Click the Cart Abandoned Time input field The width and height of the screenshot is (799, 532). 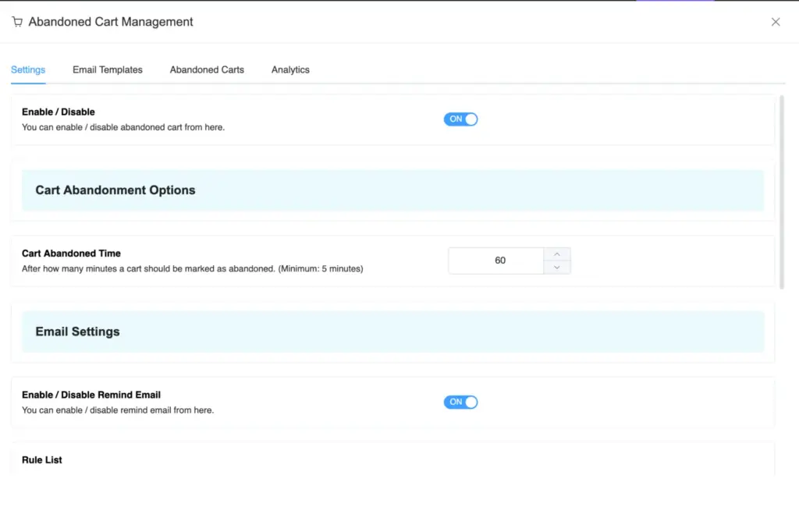[x=496, y=260]
